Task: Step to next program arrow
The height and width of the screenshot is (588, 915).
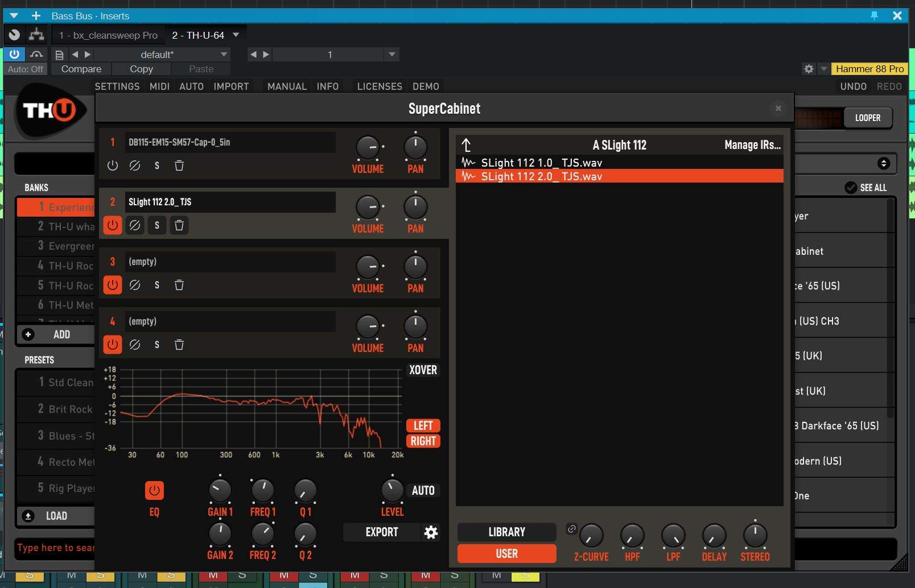Action: 266,55
